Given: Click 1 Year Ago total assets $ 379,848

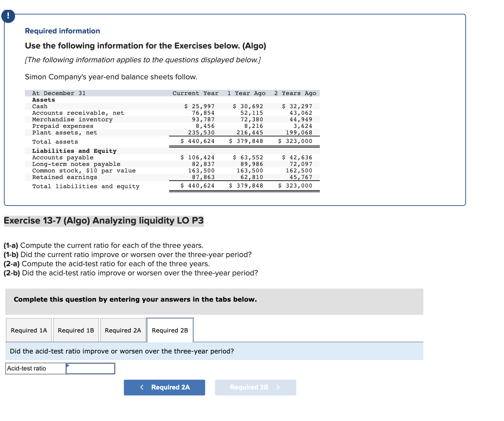Looking at the screenshot, I should pos(246,141).
